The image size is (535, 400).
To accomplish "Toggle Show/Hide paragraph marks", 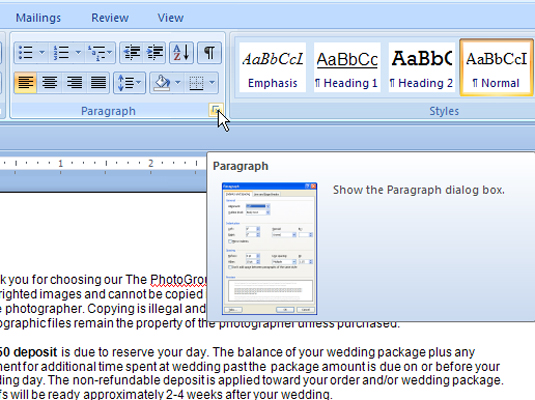I will [209, 53].
